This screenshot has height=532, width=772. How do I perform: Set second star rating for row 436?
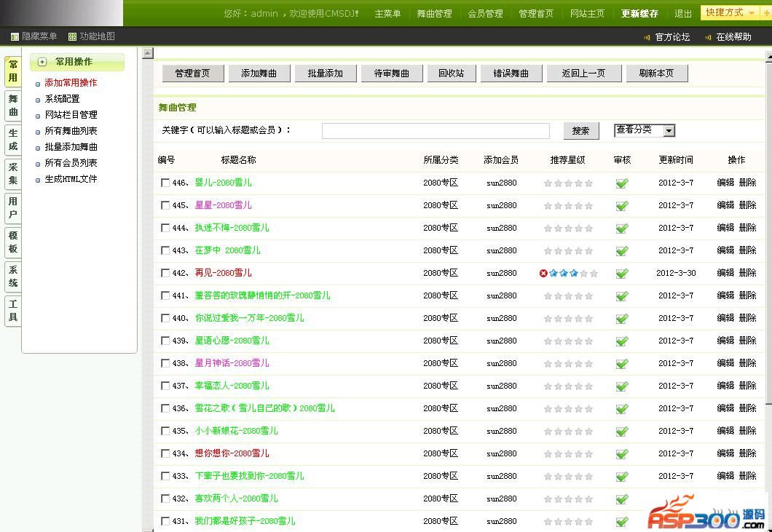(x=559, y=408)
